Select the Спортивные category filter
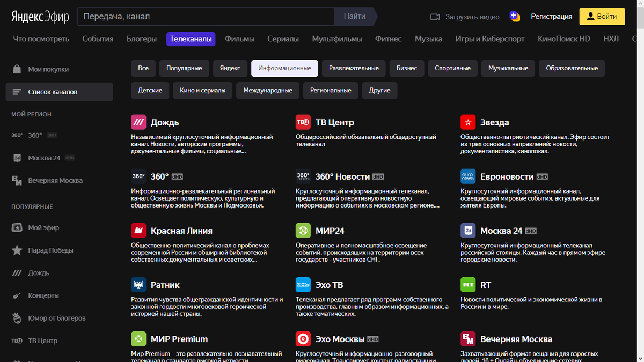The width and height of the screenshot is (644, 362). pyautogui.click(x=452, y=68)
